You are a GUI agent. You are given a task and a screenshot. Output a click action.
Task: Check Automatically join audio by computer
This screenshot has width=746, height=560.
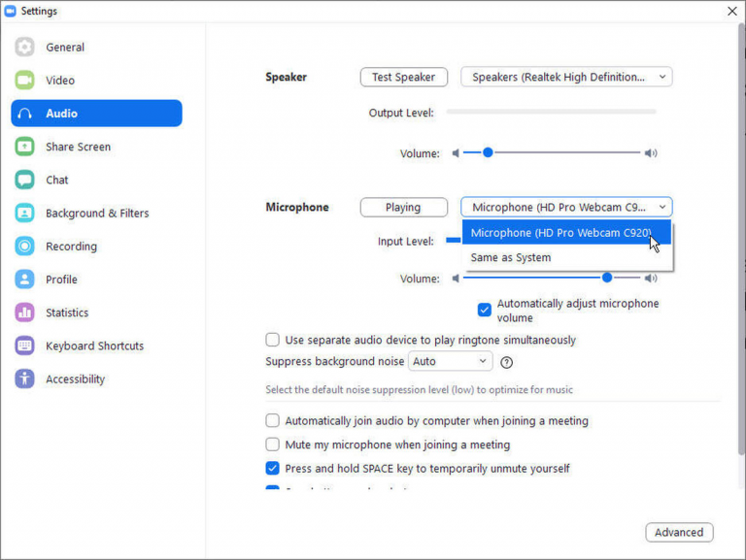tap(273, 420)
